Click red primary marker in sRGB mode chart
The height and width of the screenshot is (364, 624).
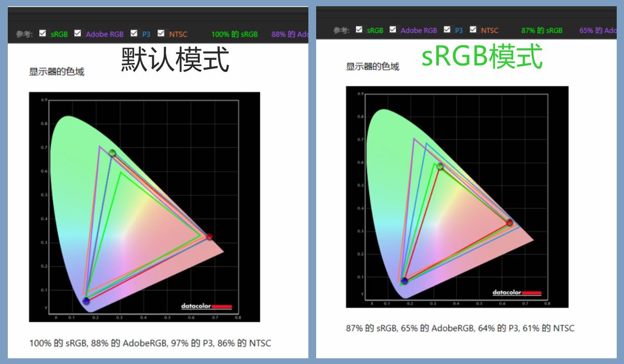pyautogui.click(x=510, y=223)
